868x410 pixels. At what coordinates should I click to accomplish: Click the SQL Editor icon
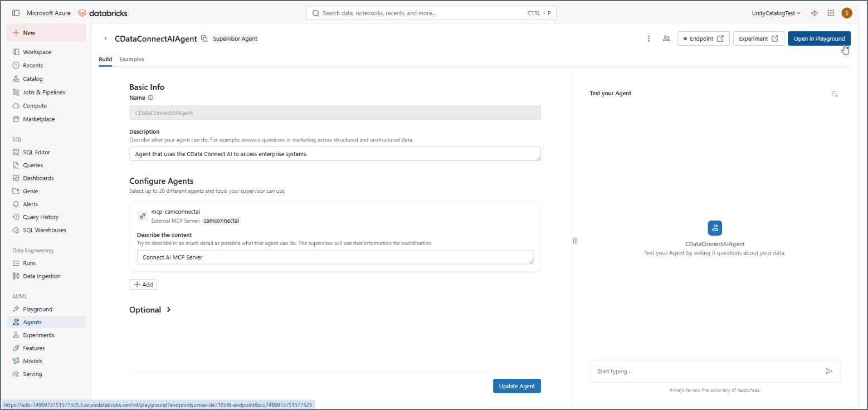pos(16,152)
